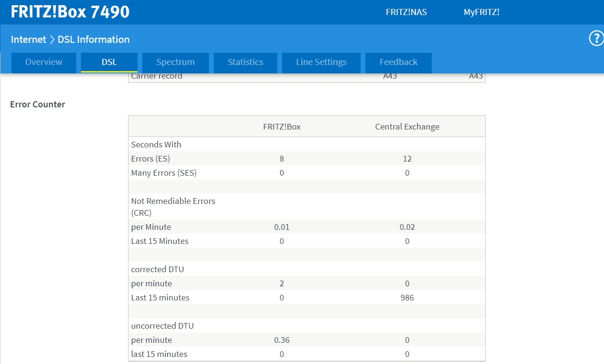Select the DSL tab
604x364 pixels.
(109, 62)
